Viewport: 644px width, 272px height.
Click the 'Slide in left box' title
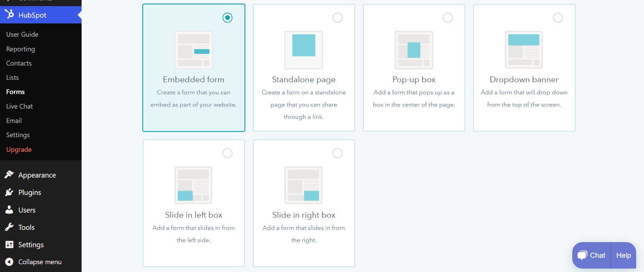193,215
